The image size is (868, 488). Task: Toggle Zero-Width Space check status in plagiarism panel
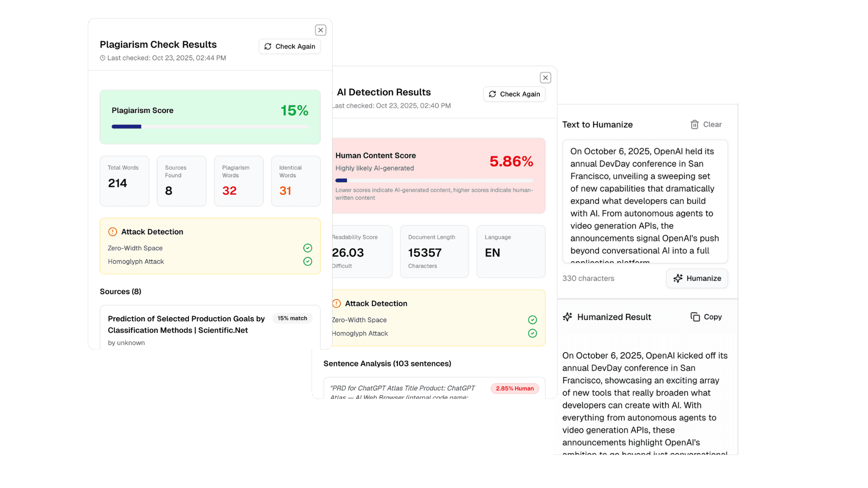[x=307, y=248]
